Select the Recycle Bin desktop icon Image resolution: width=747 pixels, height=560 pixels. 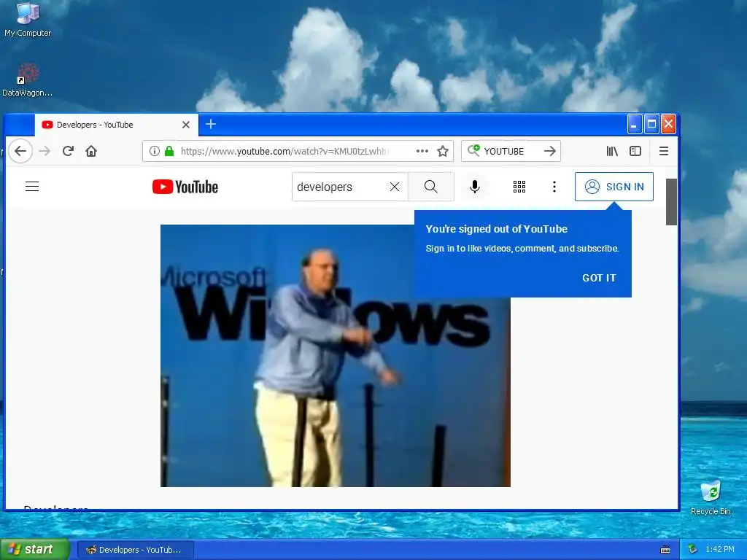[711, 498]
